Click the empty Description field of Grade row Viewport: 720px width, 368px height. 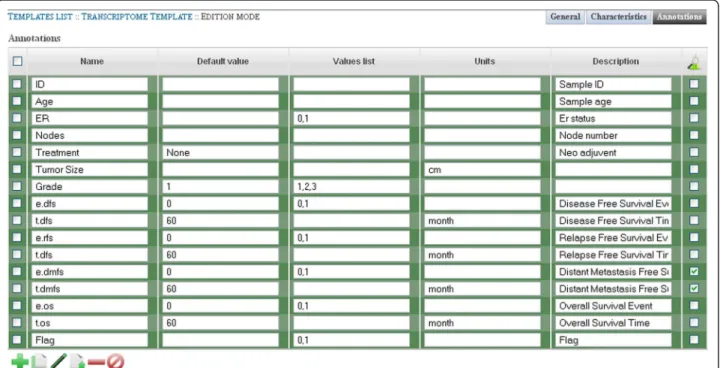point(613,187)
